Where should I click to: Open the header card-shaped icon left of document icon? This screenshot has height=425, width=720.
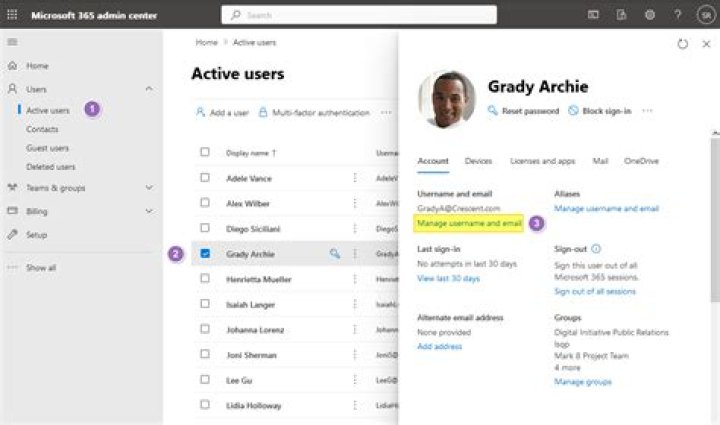(x=593, y=15)
